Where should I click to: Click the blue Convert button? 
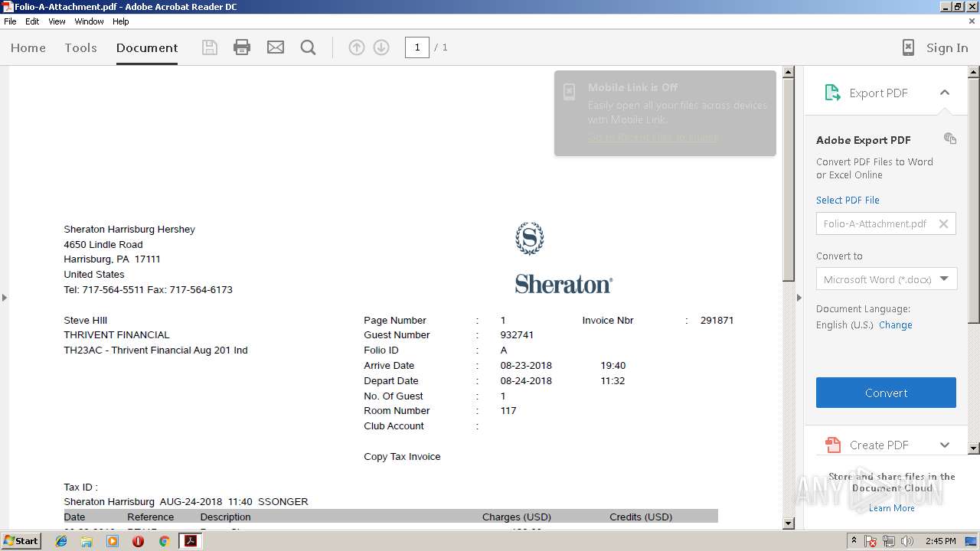click(x=886, y=393)
